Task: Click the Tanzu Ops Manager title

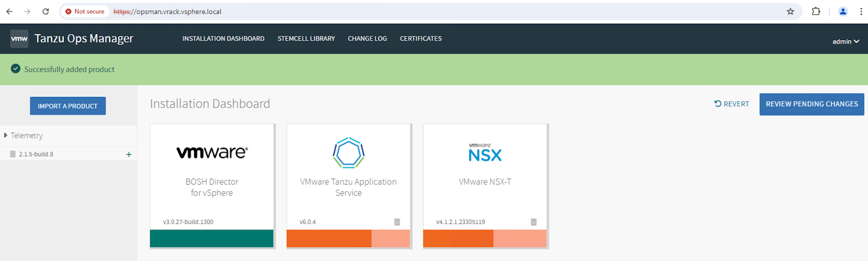Action: coord(84,38)
